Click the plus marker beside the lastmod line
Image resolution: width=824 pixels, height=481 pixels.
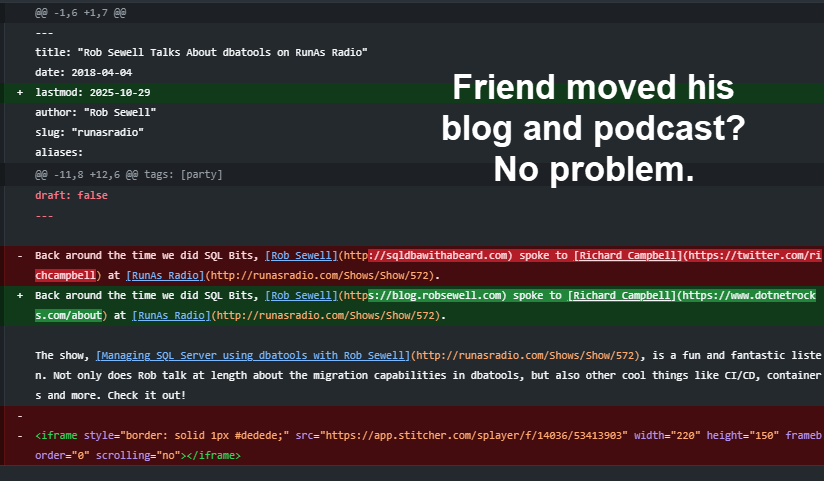20,93
